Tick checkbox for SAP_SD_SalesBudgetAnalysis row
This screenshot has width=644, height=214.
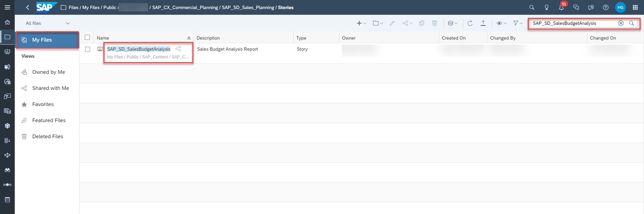click(x=87, y=49)
